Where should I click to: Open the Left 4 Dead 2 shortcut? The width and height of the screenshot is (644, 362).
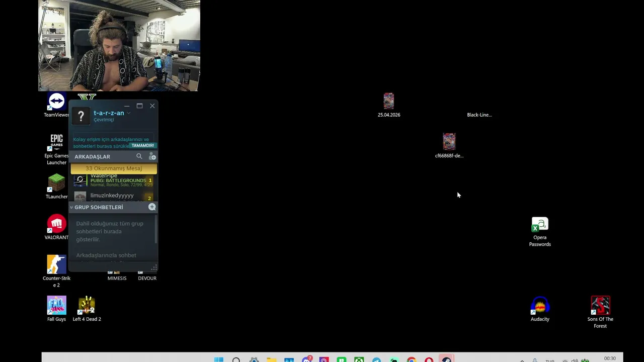tap(87, 309)
